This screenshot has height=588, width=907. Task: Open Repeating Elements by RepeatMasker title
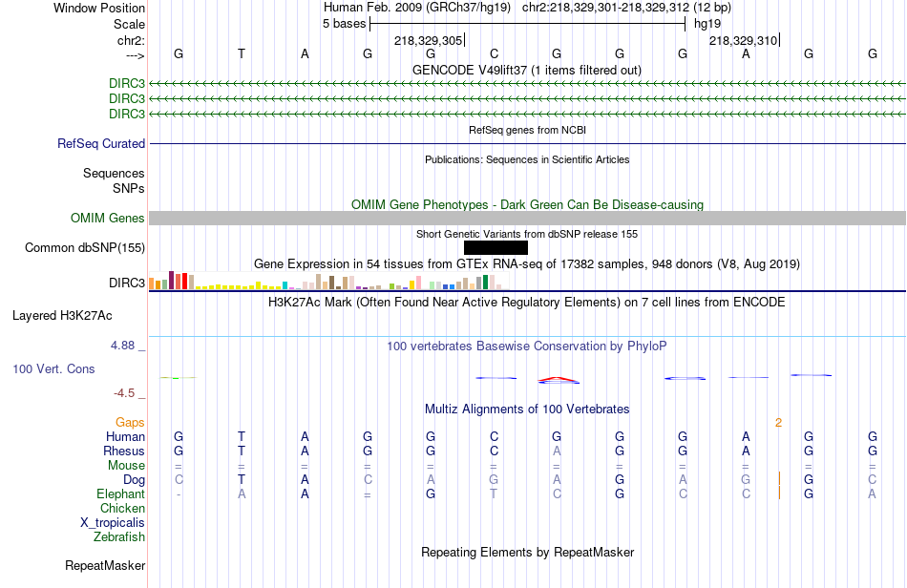[527, 552]
